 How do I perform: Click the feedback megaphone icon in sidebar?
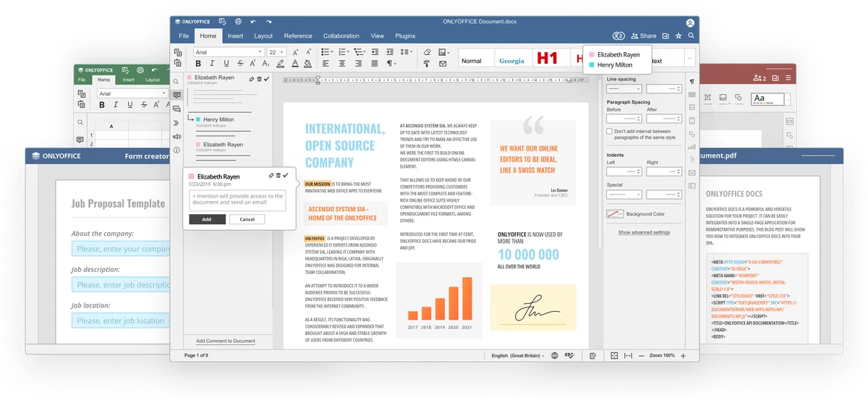click(176, 137)
